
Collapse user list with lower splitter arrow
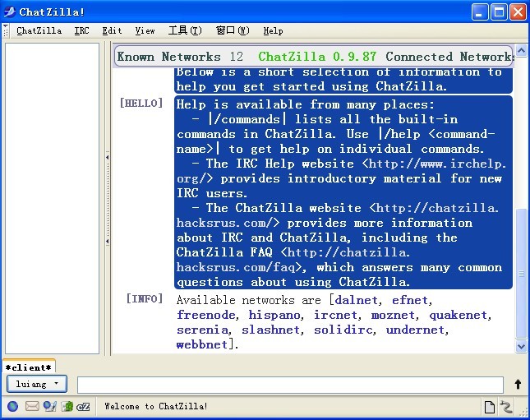click(x=108, y=241)
